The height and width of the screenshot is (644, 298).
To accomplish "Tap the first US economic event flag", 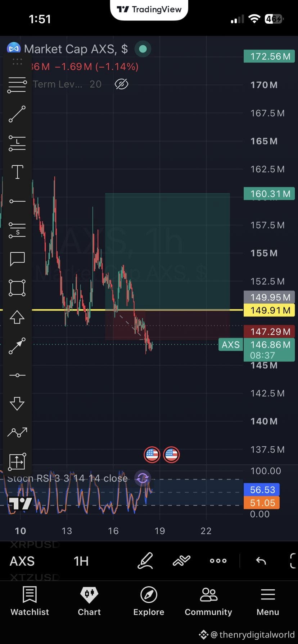I will click(x=152, y=455).
